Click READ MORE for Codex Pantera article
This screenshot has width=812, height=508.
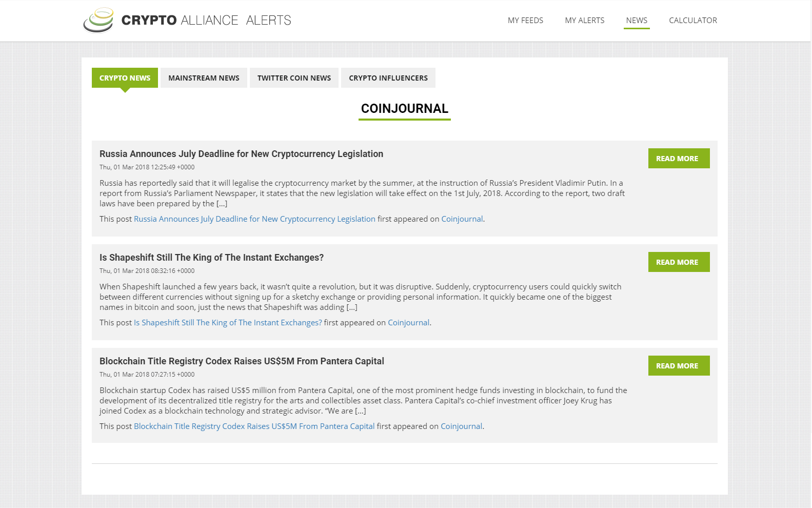[679, 366]
